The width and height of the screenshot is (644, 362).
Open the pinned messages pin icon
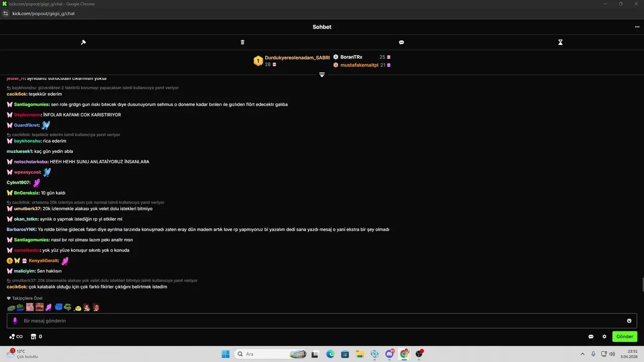[x=84, y=42]
